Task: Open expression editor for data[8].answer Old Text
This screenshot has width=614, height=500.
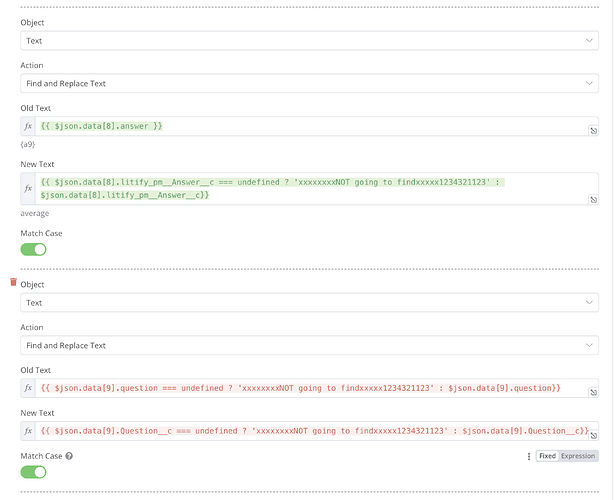Action: click(x=593, y=131)
